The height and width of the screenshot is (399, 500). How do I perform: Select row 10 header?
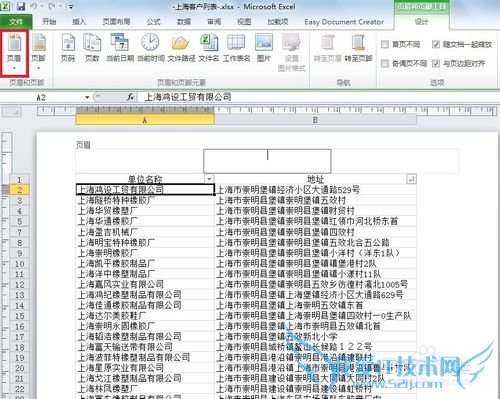coord(19,264)
